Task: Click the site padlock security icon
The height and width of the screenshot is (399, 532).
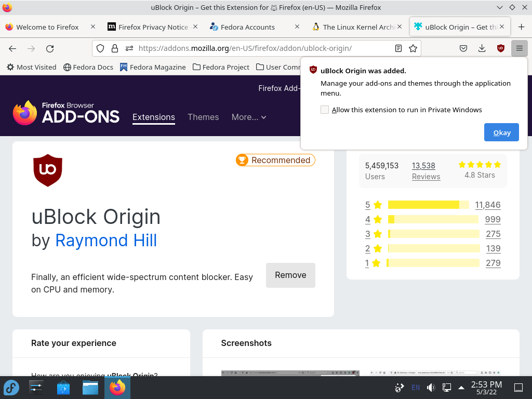Action: tap(115, 48)
